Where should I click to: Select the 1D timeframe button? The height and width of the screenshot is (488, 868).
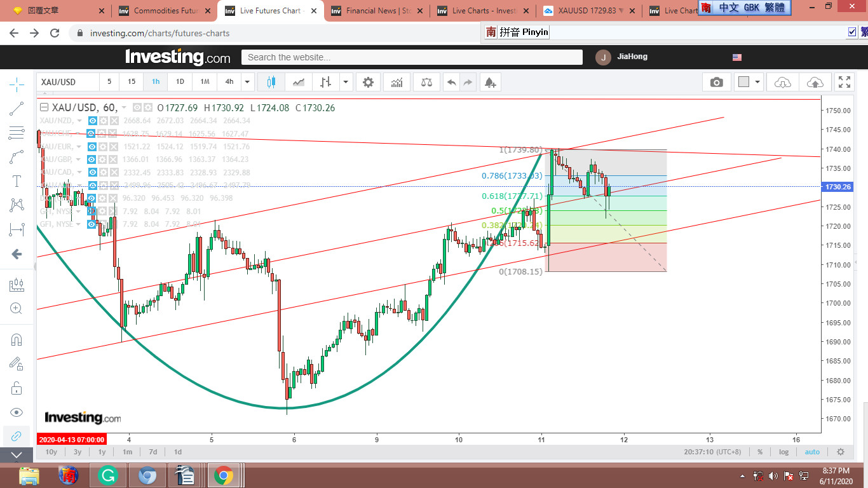pyautogui.click(x=180, y=82)
